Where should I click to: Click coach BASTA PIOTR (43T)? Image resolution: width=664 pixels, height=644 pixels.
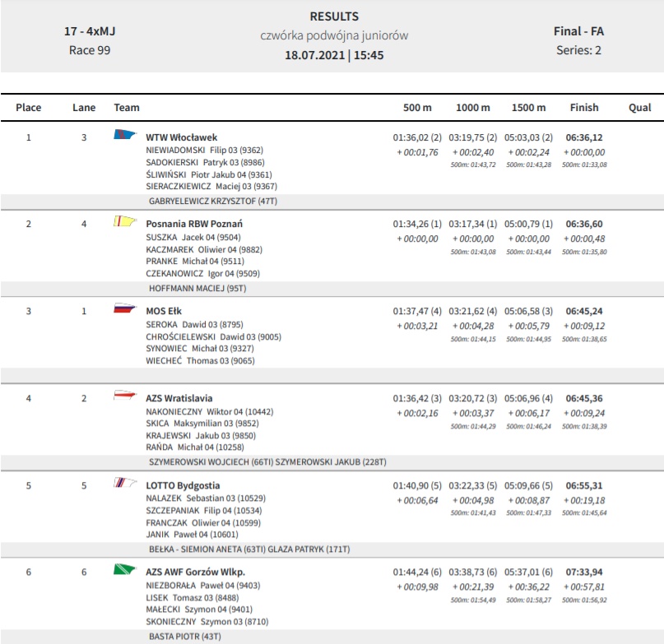[185, 637]
